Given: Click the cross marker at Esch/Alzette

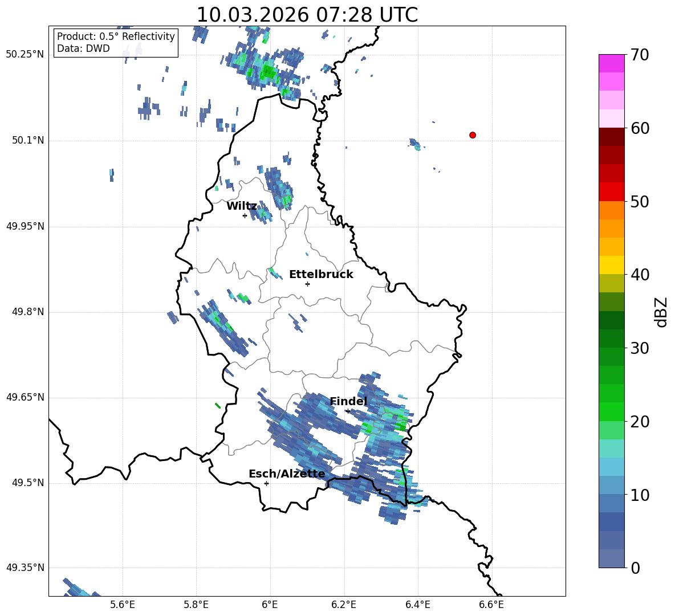Looking at the screenshot, I should 266,483.
